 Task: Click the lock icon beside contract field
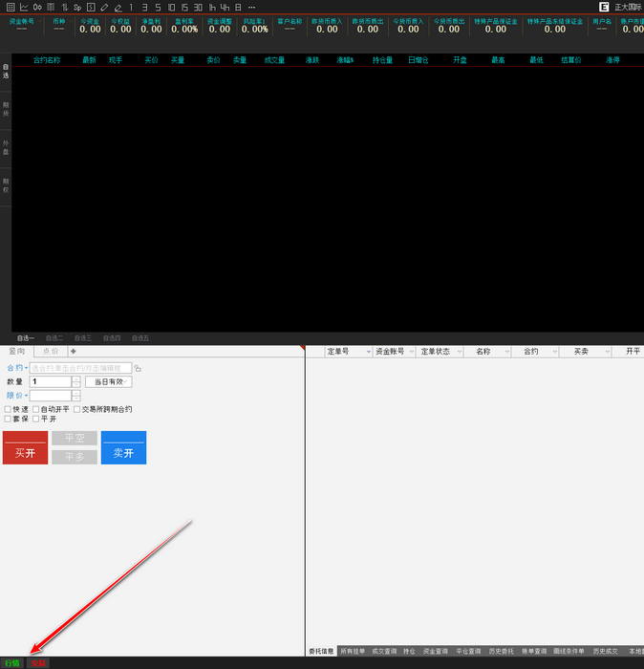(x=138, y=368)
